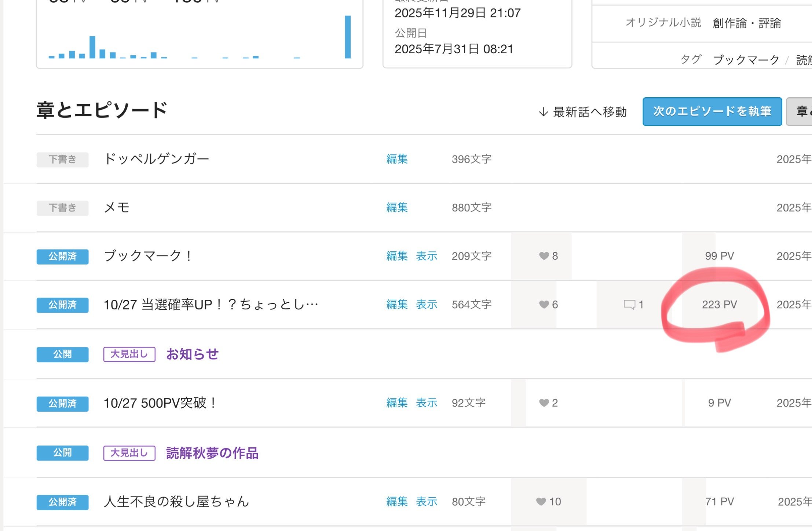Open 表示 for ブックマーク！ episode

(x=427, y=256)
